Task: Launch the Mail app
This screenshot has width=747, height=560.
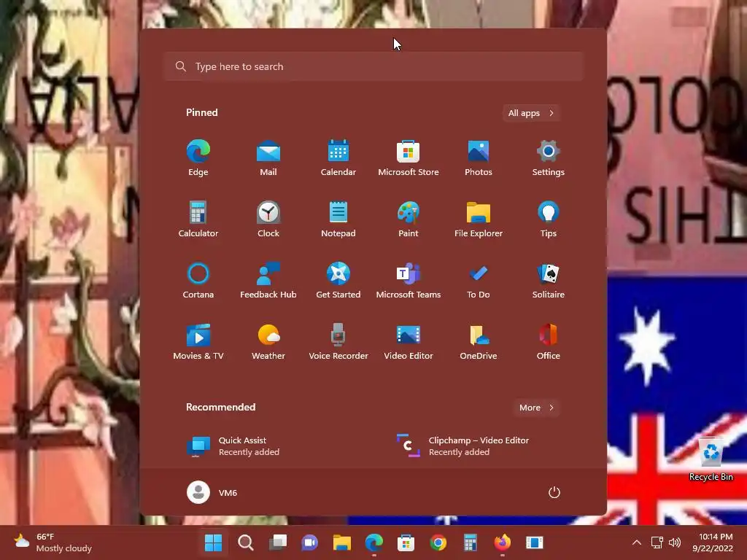Action: click(268, 158)
